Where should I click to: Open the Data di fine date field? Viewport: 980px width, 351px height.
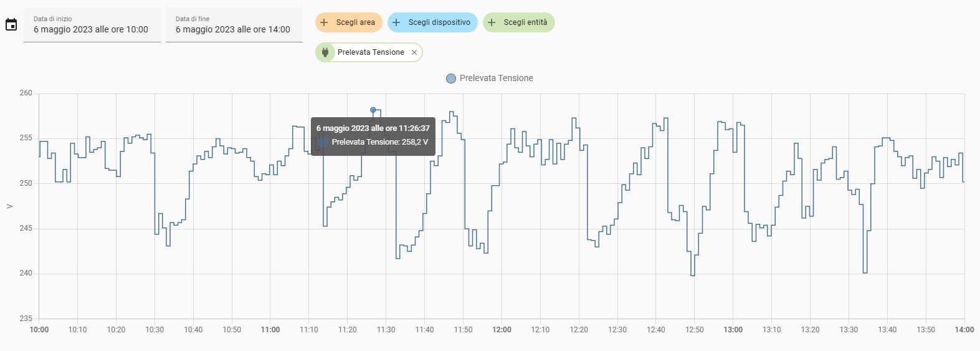[234, 25]
